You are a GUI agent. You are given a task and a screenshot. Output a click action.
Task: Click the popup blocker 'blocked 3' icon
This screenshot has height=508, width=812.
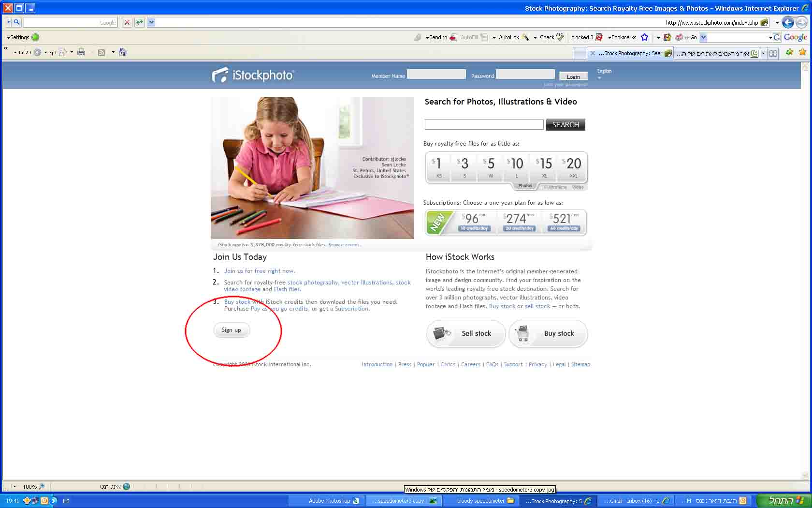(599, 37)
